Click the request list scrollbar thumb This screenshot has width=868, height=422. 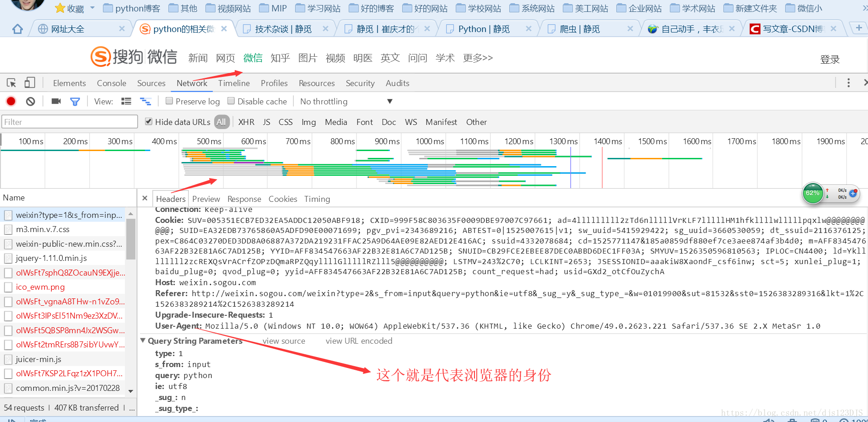(131, 239)
